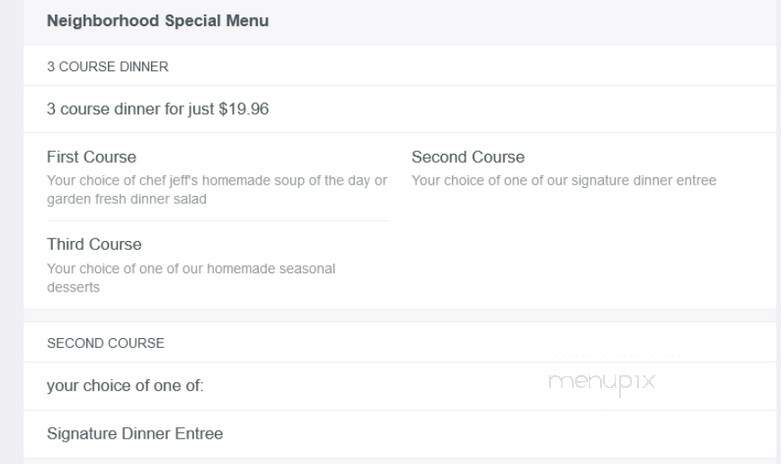Click the signature dinner entree description text
The image size is (781, 464).
tap(564, 180)
